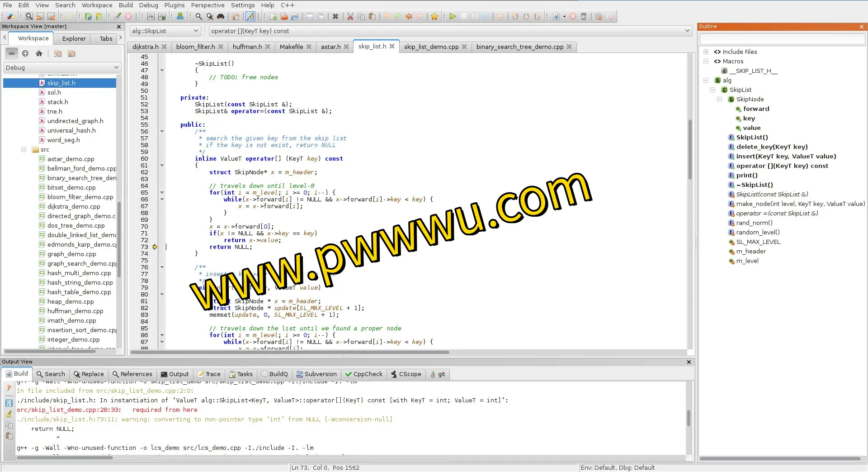Viewport: 868px width, 472px height.
Task: Click the binoculars find-in-files icon
Action: [221, 17]
